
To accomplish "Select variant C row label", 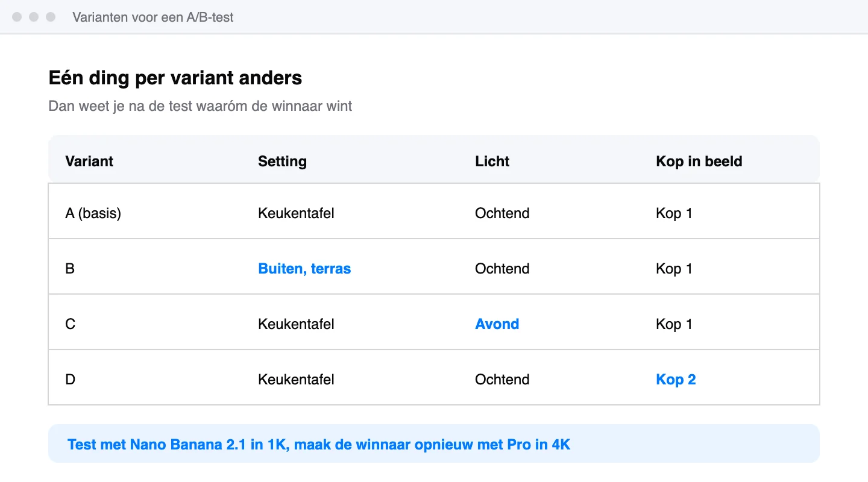I will pyautogui.click(x=70, y=324).
